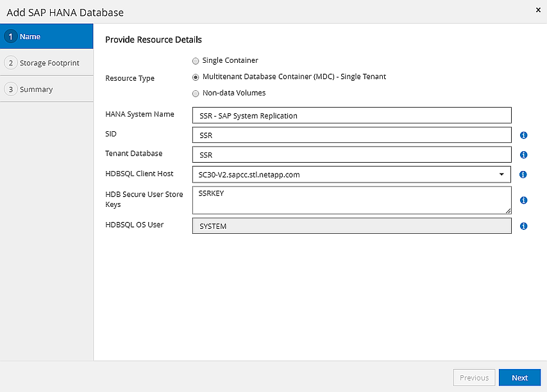Click the info icon next to SID
The width and height of the screenshot is (547, 392).
click(x=524, y=135)
